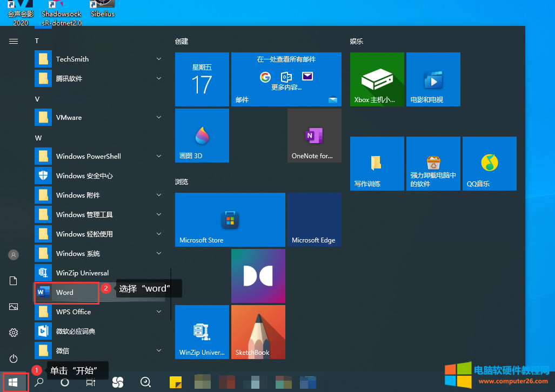Open Windows 安全中心 in app list
This screenshot has height=392, width=555.
(84, 175)
